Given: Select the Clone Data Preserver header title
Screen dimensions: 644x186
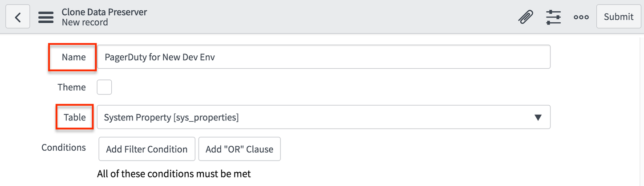Looking at the screenshot, I should (x=104, y=12).
